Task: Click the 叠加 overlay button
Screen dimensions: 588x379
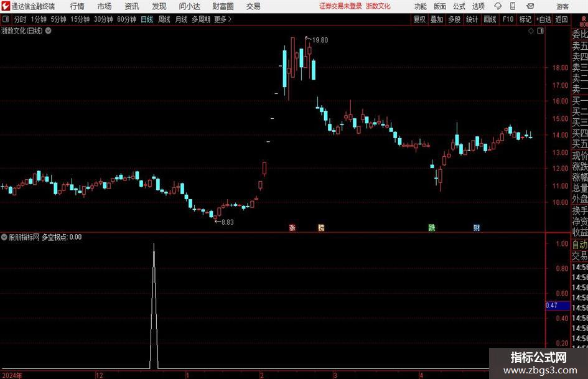Action: [x=437, y=19]
